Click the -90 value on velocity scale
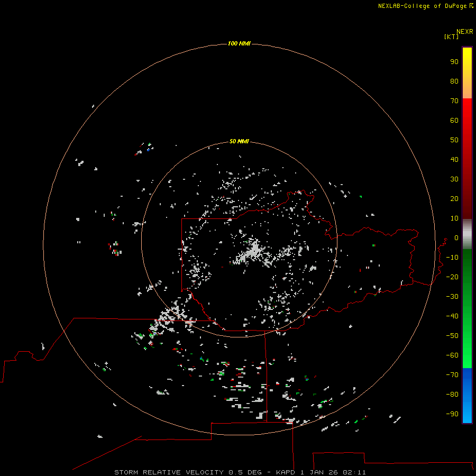Screen dimensions: 476x476 [x=452, y=414]
